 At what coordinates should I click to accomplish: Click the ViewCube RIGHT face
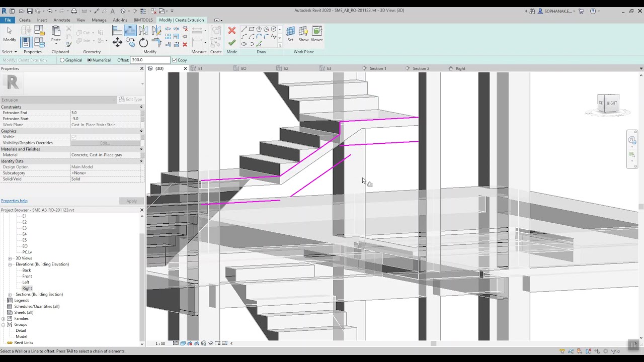coord(611,103)
